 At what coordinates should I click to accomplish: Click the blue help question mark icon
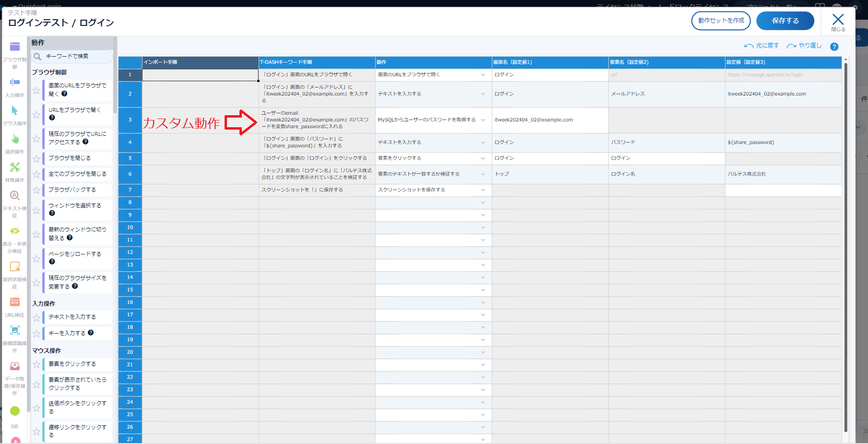[x=834, y=47]
